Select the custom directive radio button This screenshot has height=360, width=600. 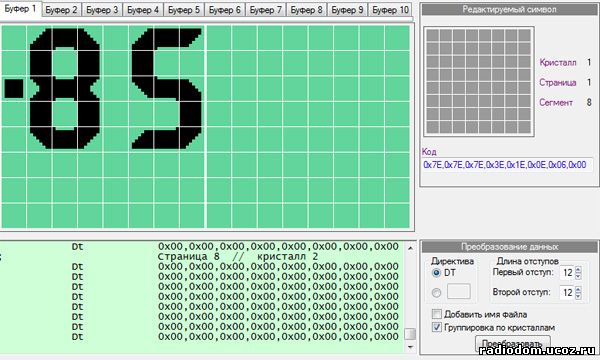[x=436, y=293]
